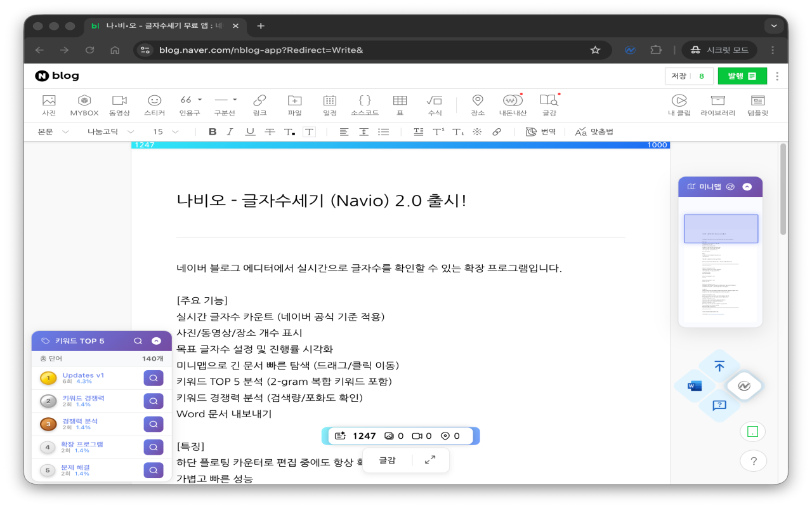This screenshot has height=508, width=812.
Task: Attach a file with 파일 icon
Action: tap(294, 105)
